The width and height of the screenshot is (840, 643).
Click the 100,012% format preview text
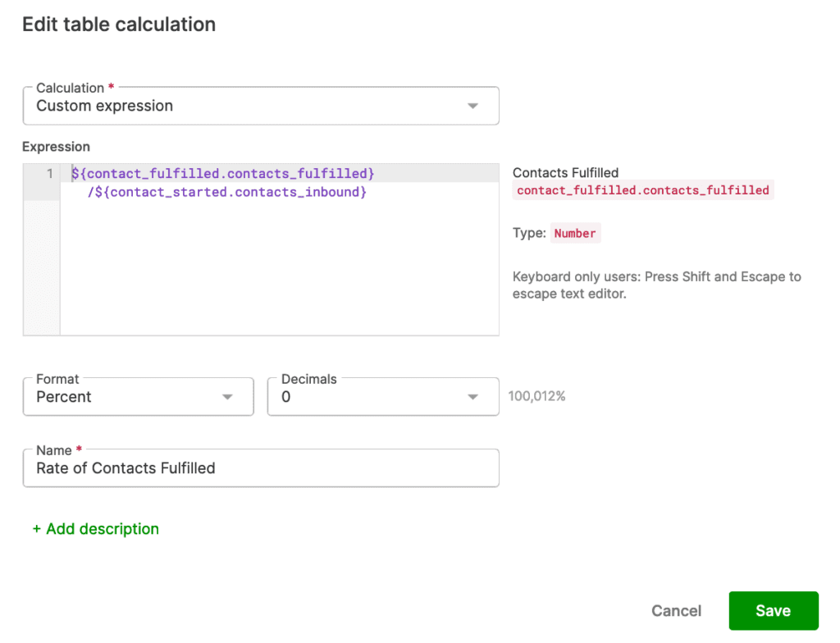(536, 396)
